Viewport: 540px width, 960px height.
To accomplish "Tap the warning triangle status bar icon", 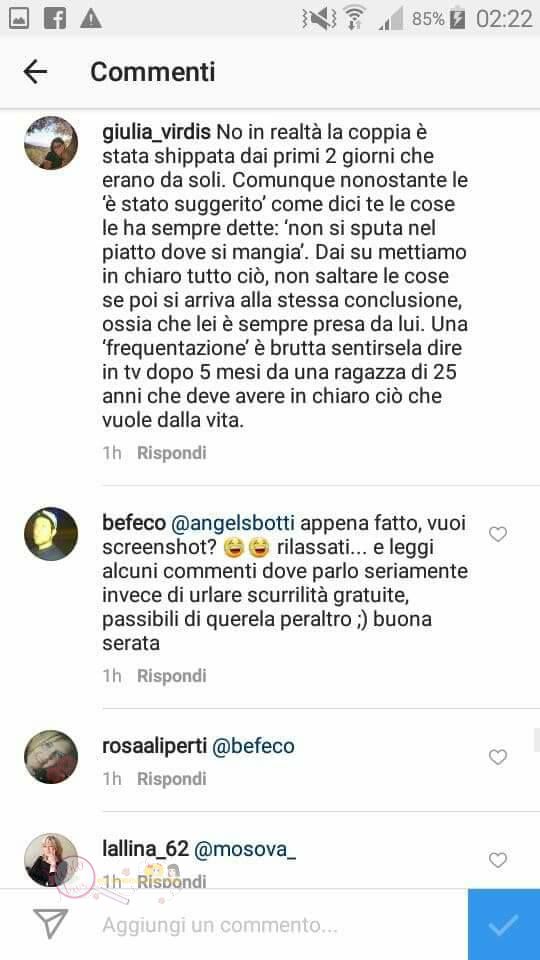I will click(91, 19).
